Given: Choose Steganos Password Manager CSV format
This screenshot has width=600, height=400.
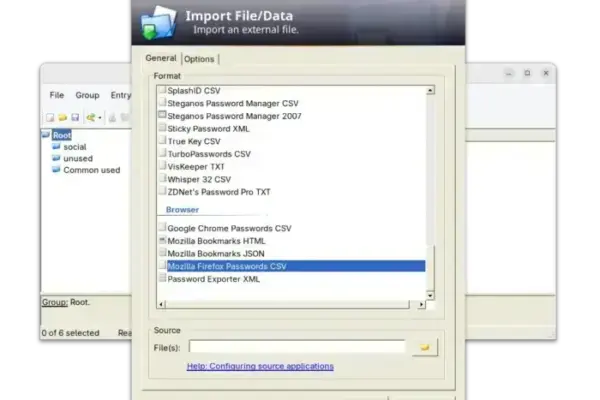Looking at the screenshot, I should pos(233,103).
